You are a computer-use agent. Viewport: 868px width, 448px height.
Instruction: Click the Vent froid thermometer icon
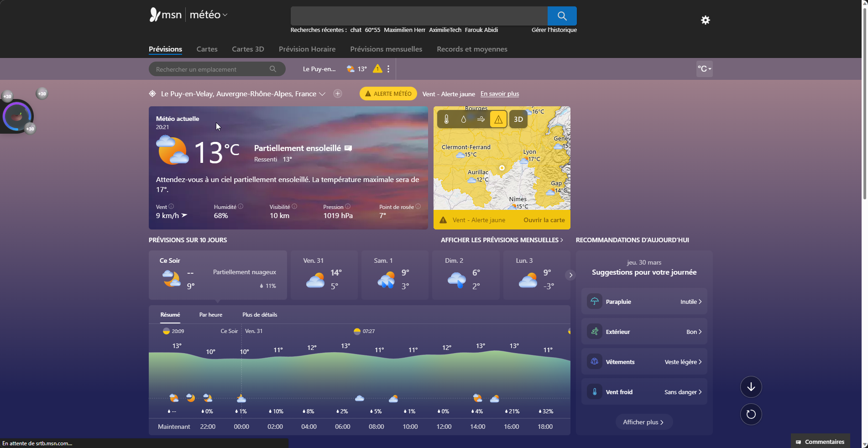point(595,391)
